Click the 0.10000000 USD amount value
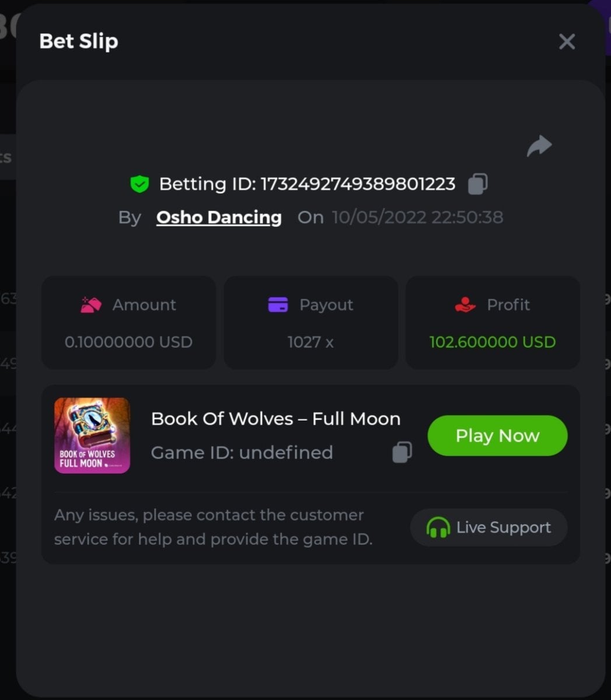Image resolution: width=611 pixels, height=700 pixels. [128, 342]
